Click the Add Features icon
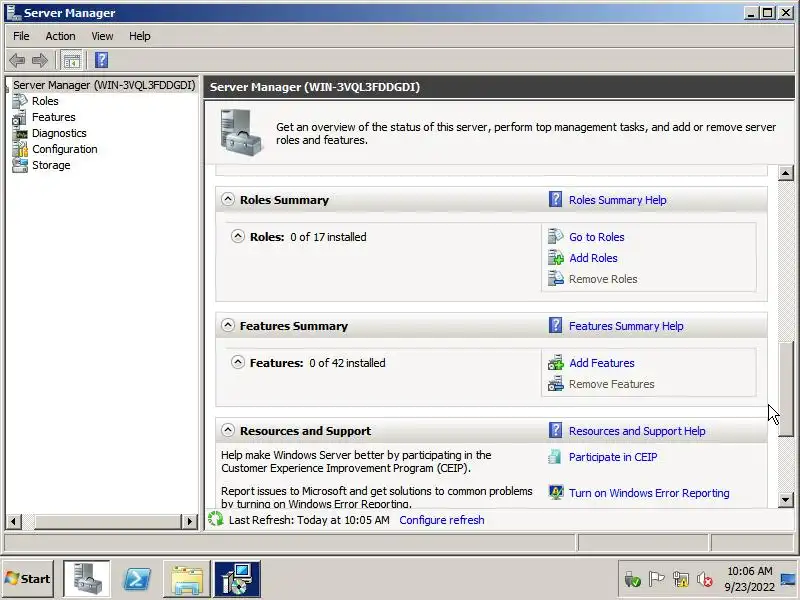This screenshot has height=600, width=800. pos(555,363)
